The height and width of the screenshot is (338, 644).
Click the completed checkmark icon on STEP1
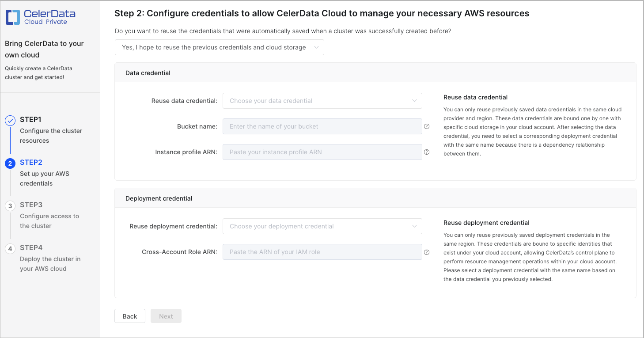(10, 119)
